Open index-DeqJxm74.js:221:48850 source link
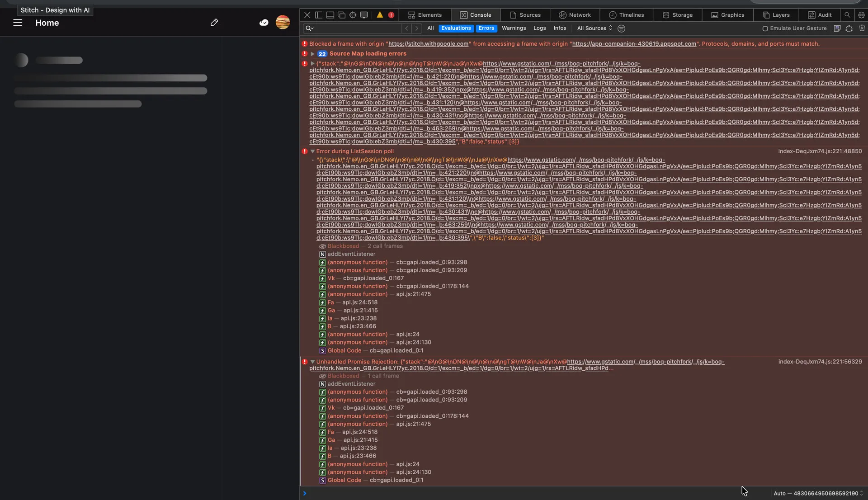The width and height of the screenshot is (868, 500). pyautogui.click(x=820, y=151)
